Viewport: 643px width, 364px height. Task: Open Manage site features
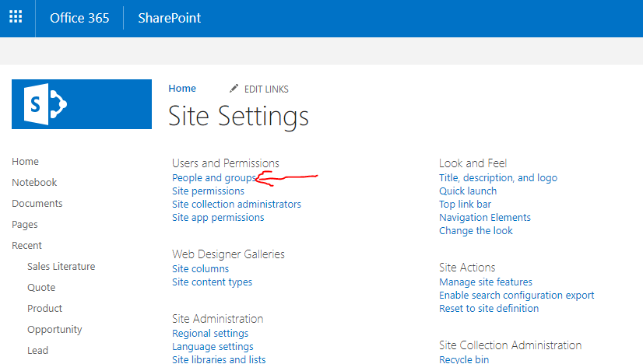(x=486, y=282)
